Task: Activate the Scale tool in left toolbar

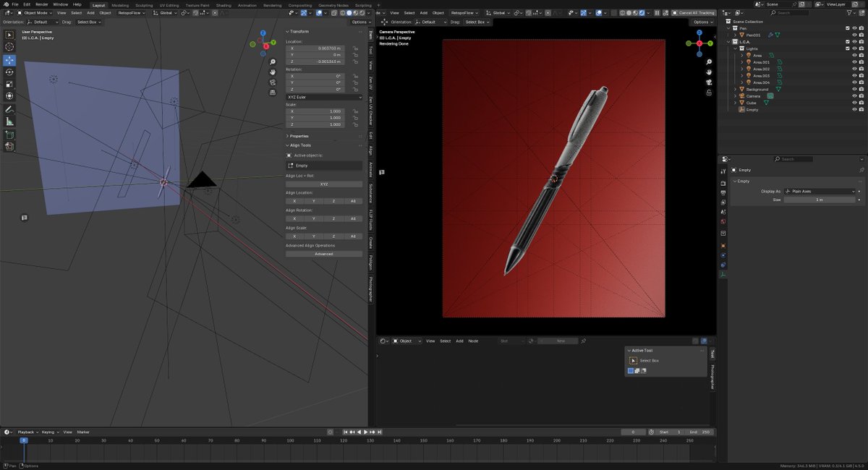Action: [x=9, y=84]
